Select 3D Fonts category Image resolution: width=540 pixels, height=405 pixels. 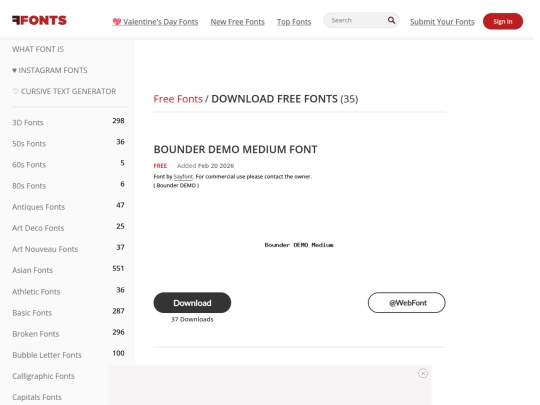(x=28, y=123)
